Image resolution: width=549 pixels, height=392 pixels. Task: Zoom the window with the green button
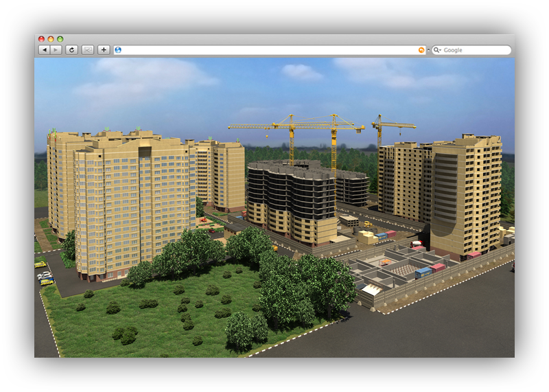tap(60, 39)
